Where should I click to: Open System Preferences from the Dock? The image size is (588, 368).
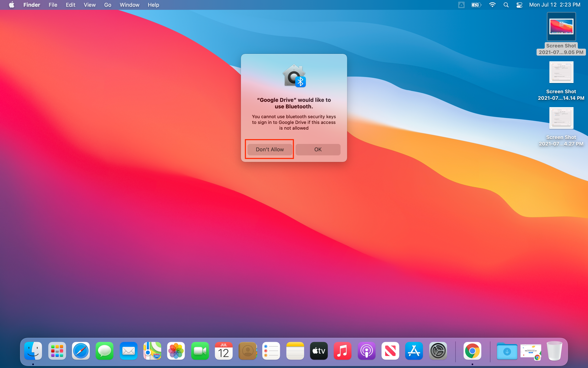pos(438,351)
